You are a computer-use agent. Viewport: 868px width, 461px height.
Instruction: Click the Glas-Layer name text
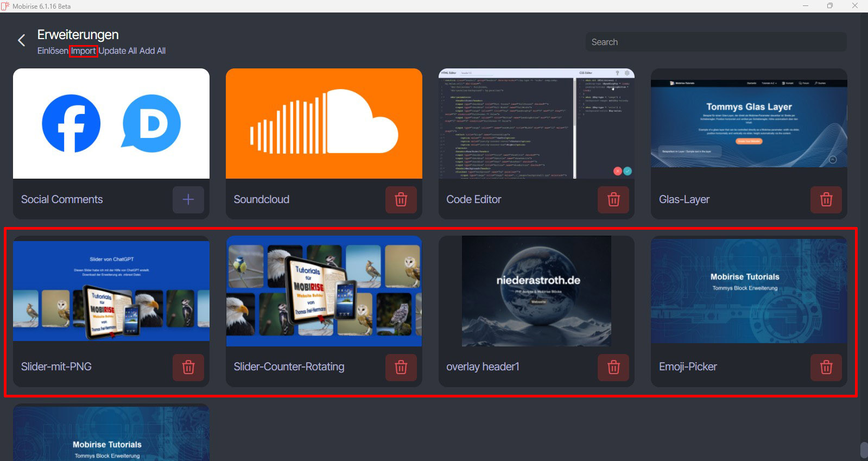[x=685, y=199]
